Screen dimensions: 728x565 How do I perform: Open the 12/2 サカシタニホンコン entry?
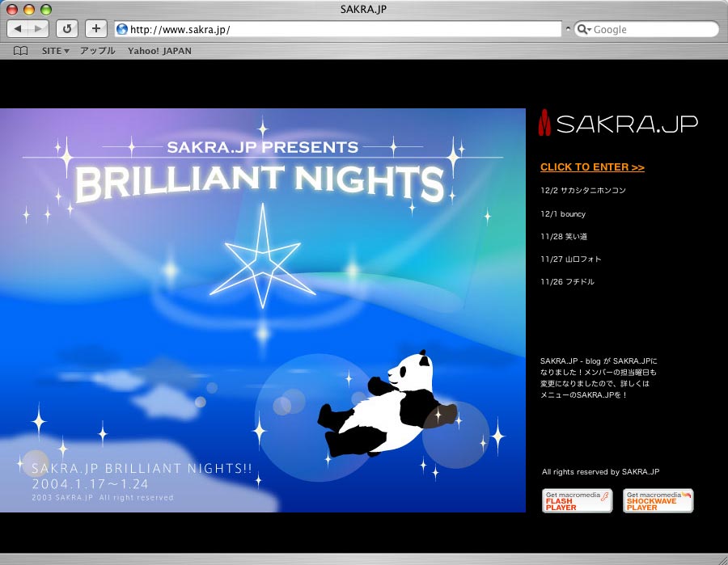tap(583, 190)
